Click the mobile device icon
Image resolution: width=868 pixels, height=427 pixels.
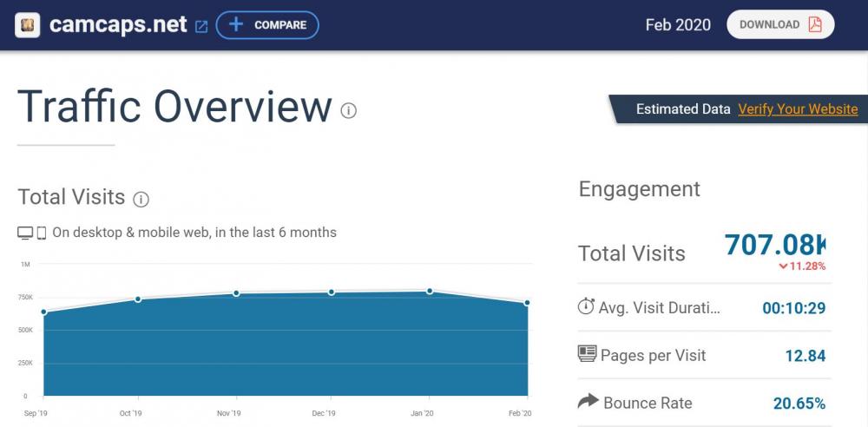click(x=41, y=233)
